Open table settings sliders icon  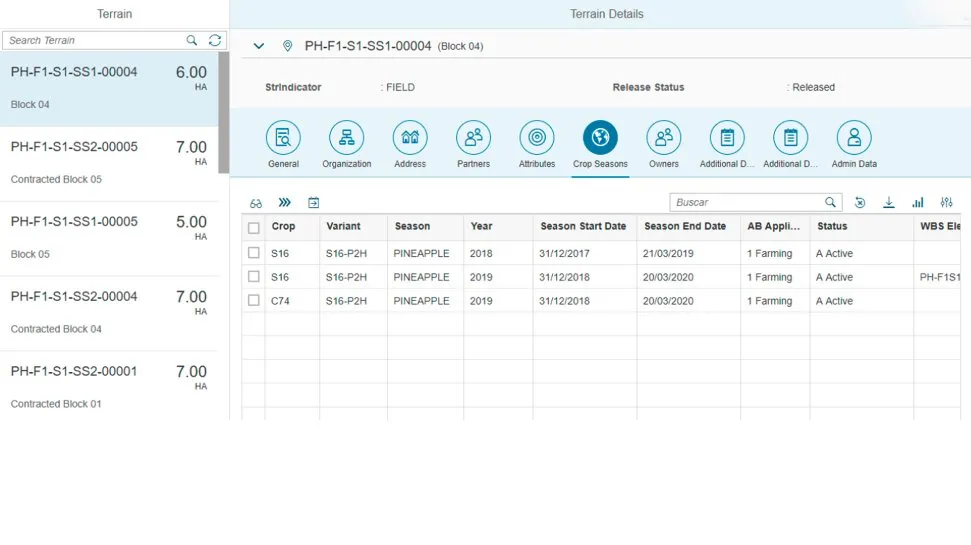[x=947, y=203]
